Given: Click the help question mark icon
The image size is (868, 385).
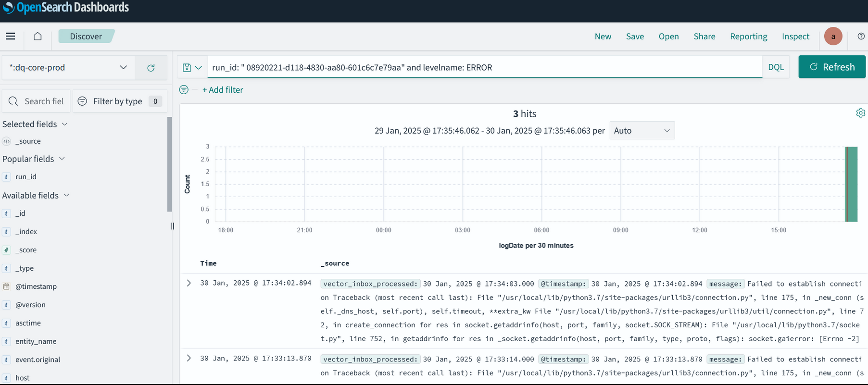Looking at the screenshot, I should coord(861,37).
